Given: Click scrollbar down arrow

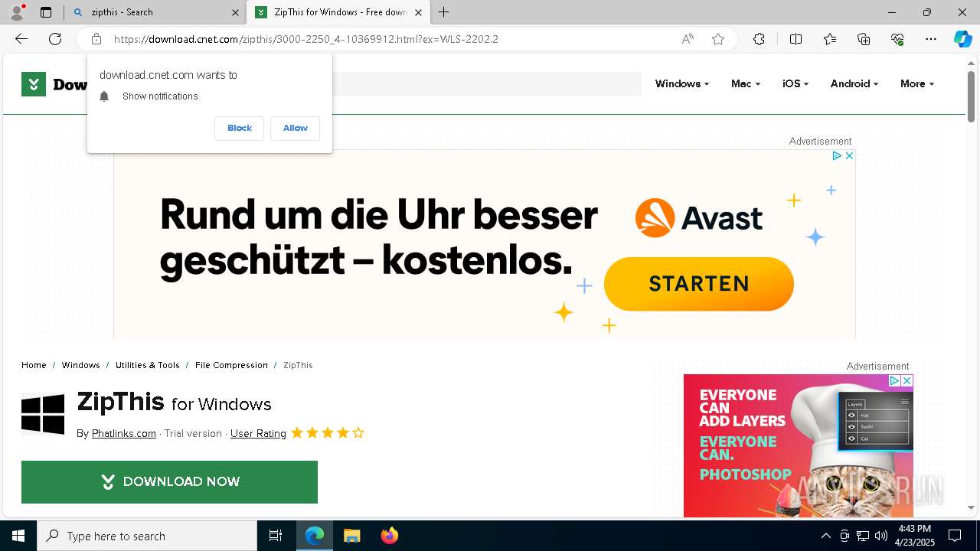Looking at the screenshot, I should coord(971,507).
